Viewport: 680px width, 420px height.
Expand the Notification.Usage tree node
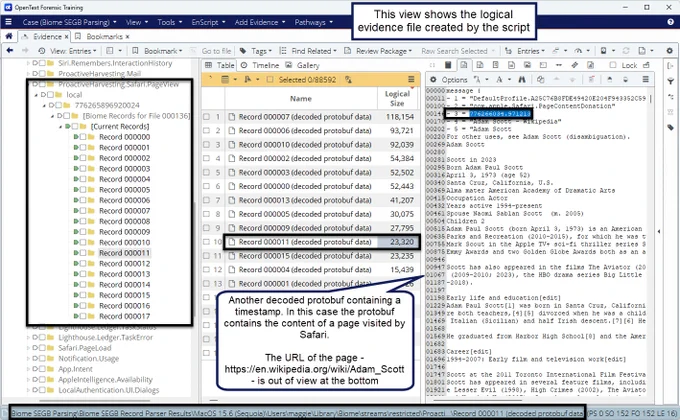[28, 358]
